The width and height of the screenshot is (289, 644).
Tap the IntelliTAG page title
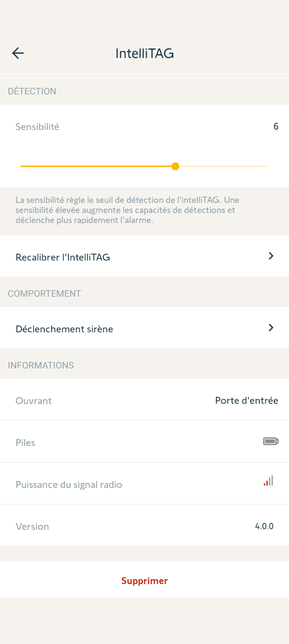point(144,53)
